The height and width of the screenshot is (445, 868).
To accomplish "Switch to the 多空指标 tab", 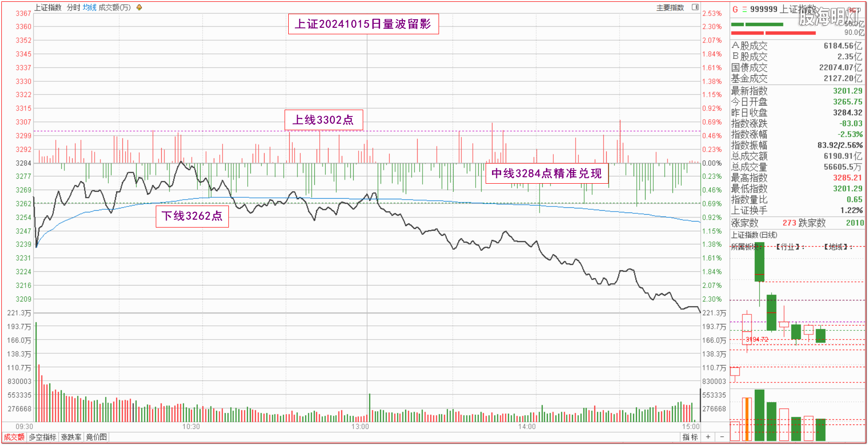I will click(42, 437).
